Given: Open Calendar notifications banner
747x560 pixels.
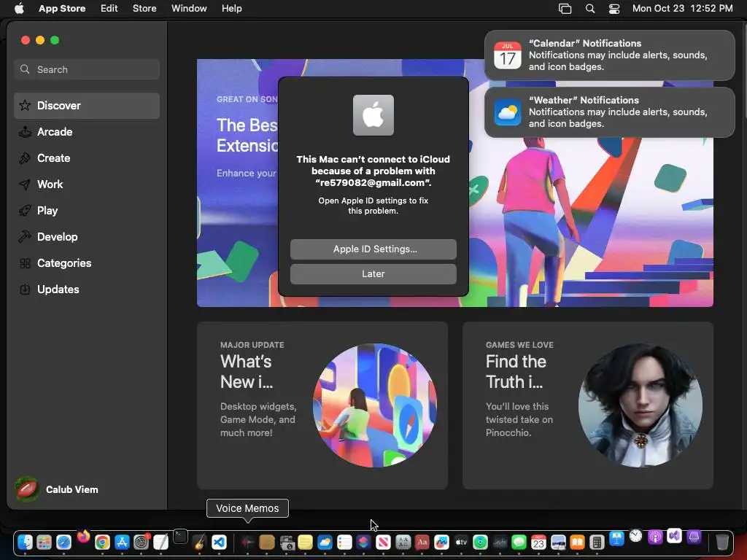Looking at the screenshot, I should pos(610,55).
